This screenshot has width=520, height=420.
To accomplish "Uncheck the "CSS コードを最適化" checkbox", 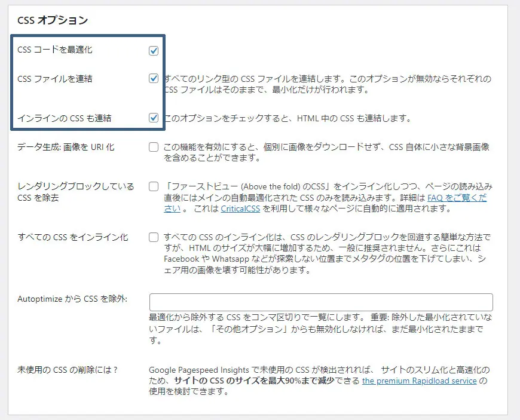I will pos(154,51).
